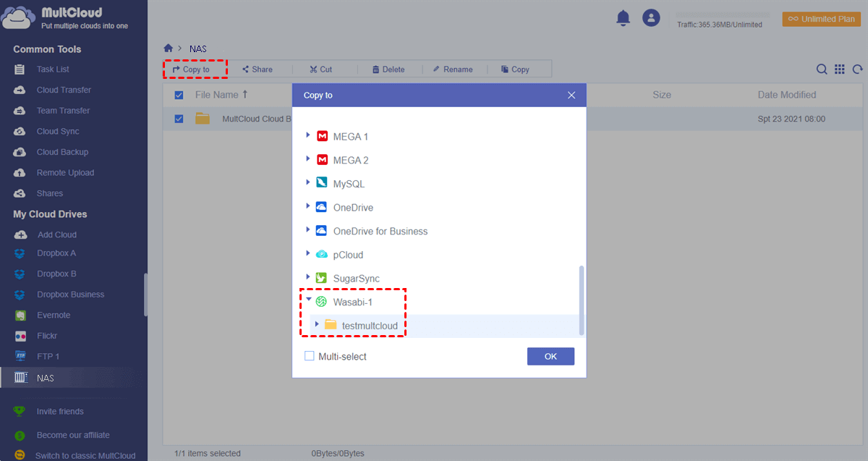
Task: Click the FTP 1 icon
Action: click(20, 357)
